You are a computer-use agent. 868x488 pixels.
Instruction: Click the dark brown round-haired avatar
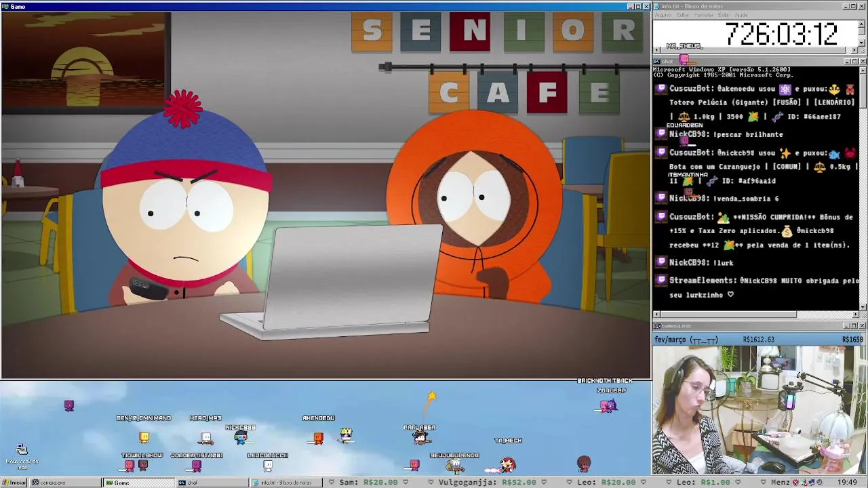click(584, 464)
